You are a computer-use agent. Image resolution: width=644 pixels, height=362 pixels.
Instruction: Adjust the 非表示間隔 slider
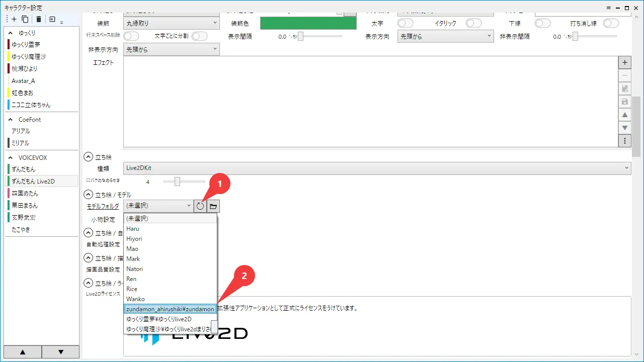tap(594, 36)
